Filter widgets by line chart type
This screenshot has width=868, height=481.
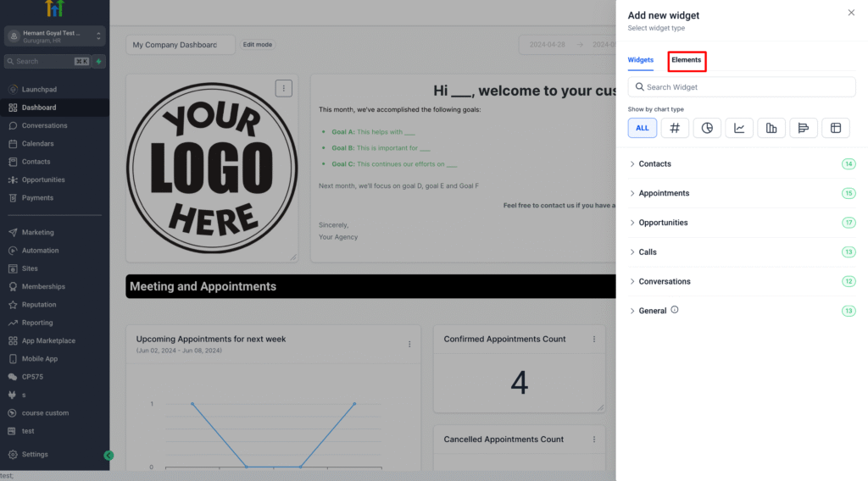[x=739, y=128]
